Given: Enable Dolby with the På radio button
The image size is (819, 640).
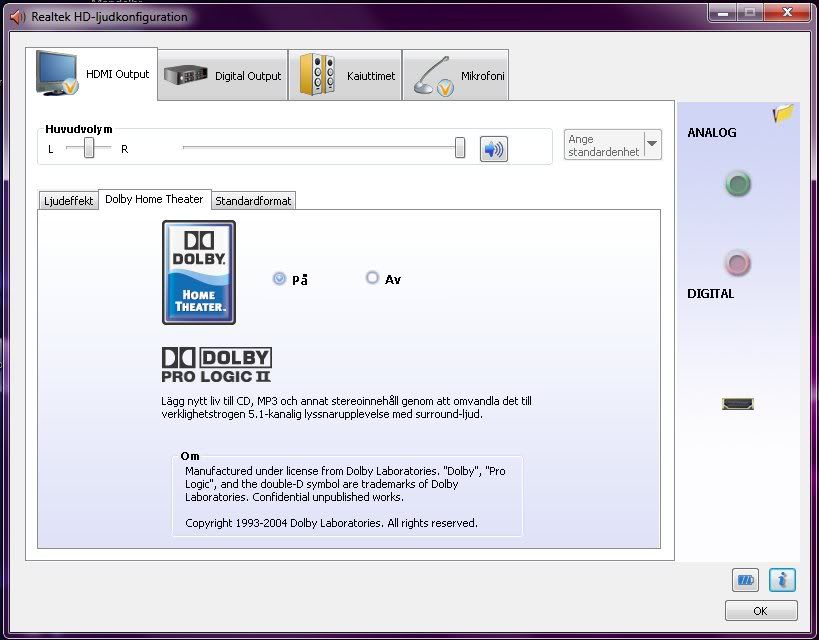Looking at the screenshot, I should click(x=279, y=279).
